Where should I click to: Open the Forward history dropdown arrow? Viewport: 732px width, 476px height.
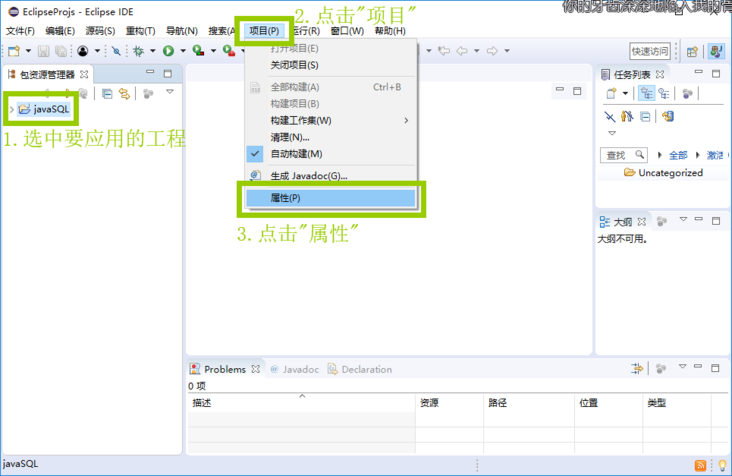(507, 51)
